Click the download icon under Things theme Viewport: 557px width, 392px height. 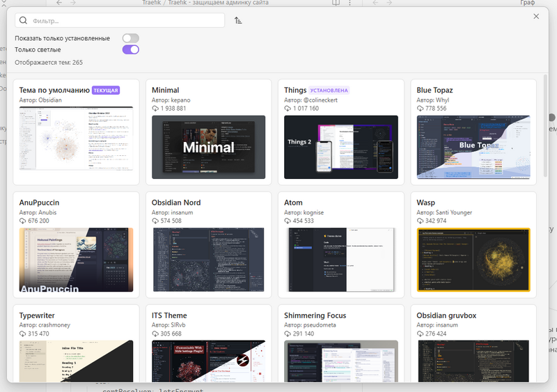point(288,109)
